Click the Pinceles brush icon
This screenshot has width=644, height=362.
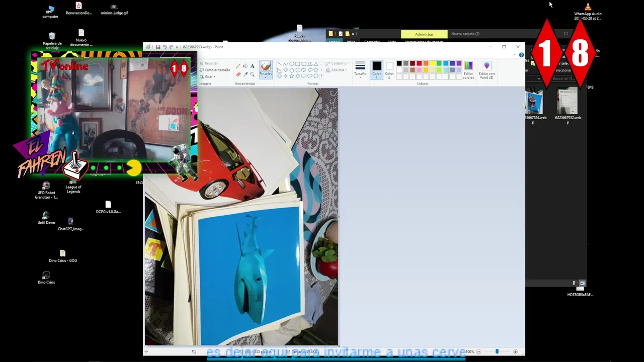point(266,66)
